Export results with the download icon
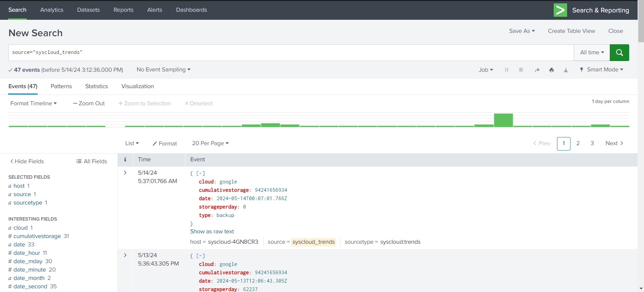 566,70
